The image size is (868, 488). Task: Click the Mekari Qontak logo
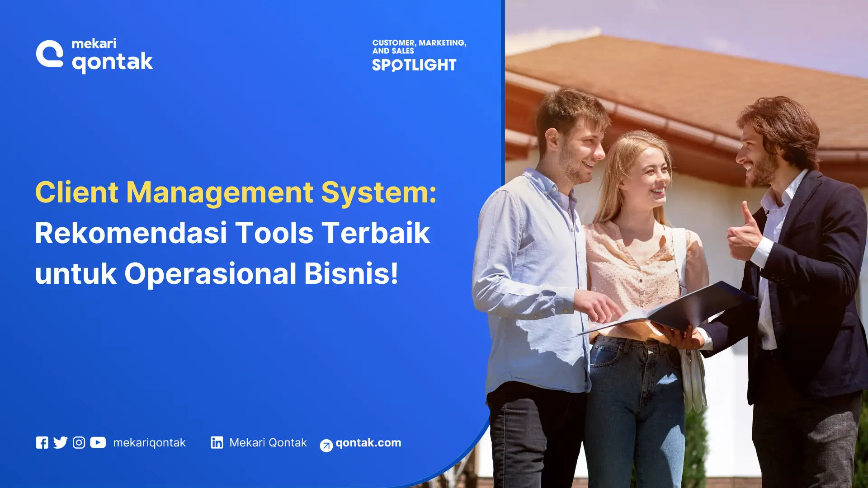click(x=95, y=54)
